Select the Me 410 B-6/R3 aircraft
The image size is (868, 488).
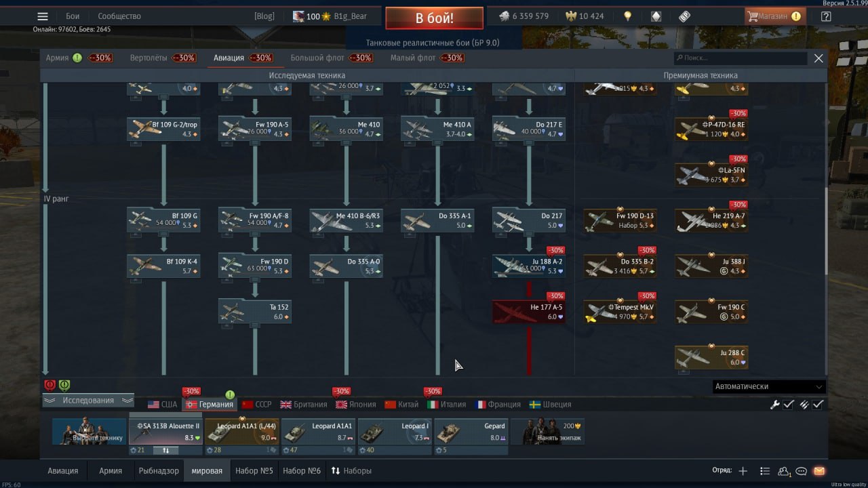(x=346, y=220)
